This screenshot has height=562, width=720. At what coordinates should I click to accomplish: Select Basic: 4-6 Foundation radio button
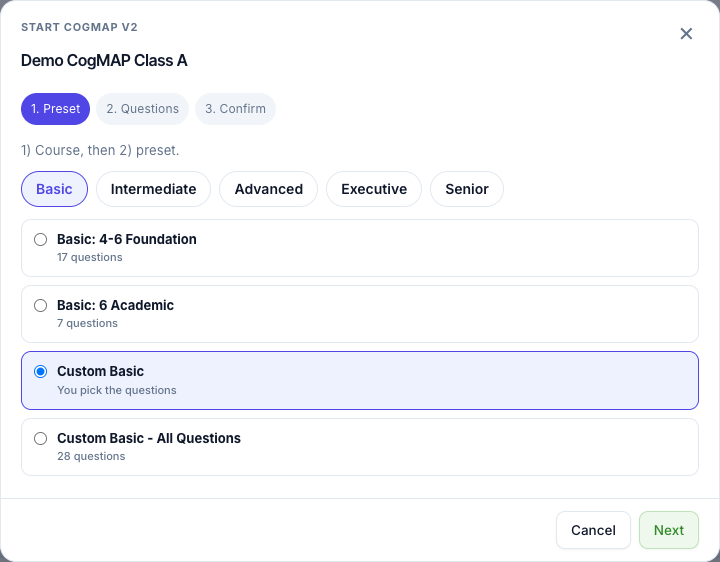click(x=40, y=239)
